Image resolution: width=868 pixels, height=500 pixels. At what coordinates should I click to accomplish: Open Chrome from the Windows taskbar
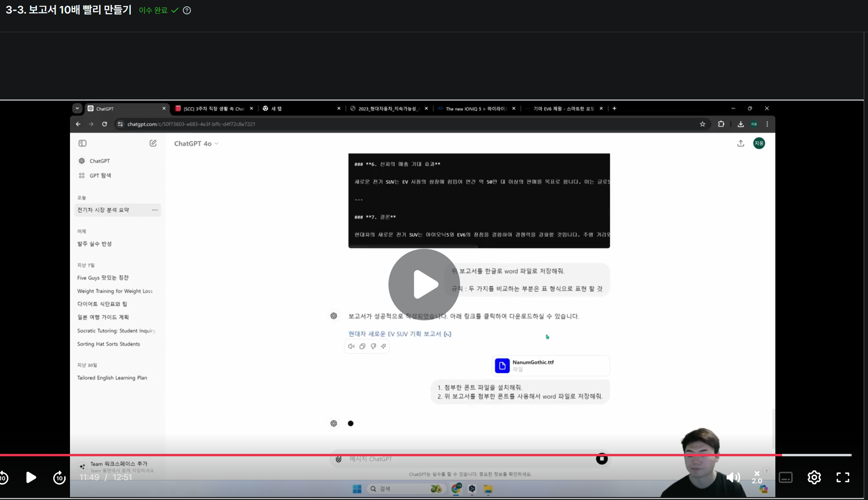pos(456,489)
